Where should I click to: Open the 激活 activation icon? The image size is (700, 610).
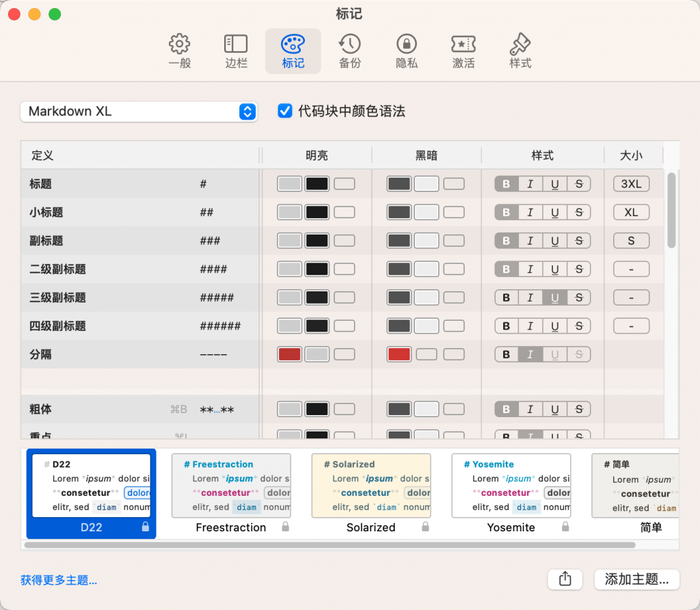(x=463, y=51)
